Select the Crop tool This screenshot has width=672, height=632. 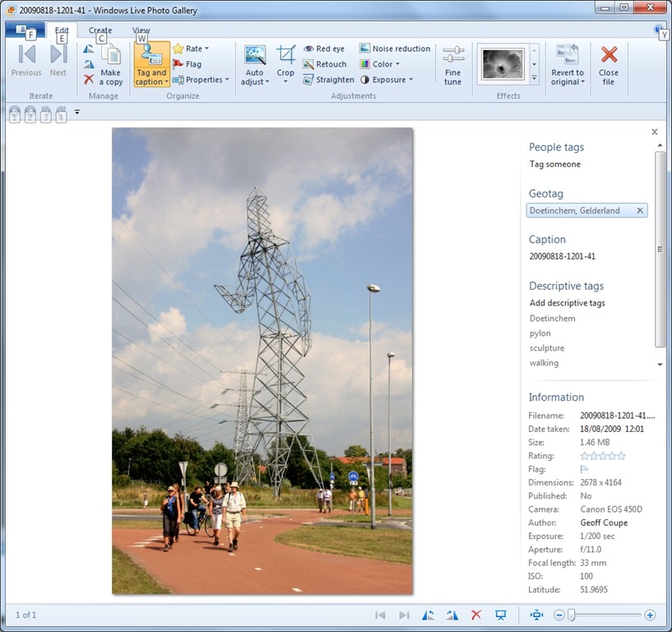[x=285, y=63]
